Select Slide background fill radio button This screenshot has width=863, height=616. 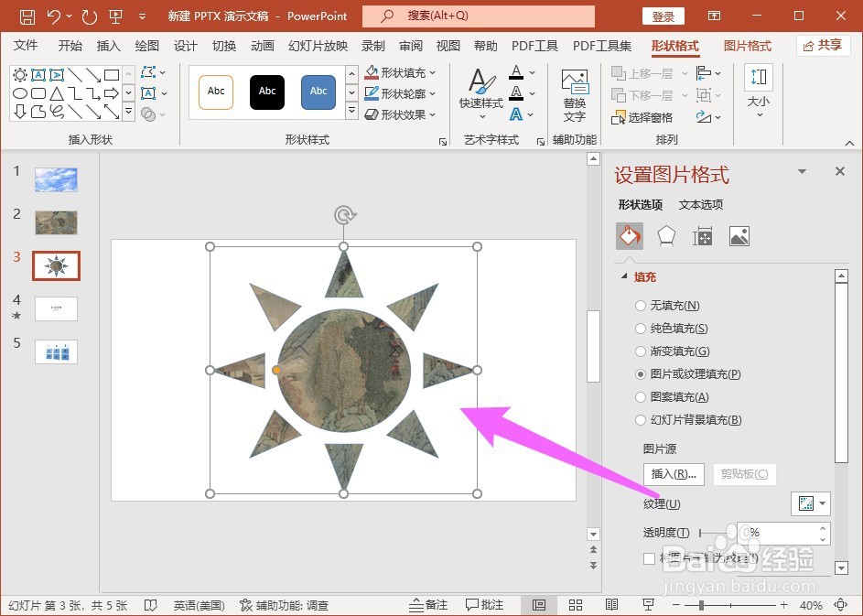[x=640, y=420]
